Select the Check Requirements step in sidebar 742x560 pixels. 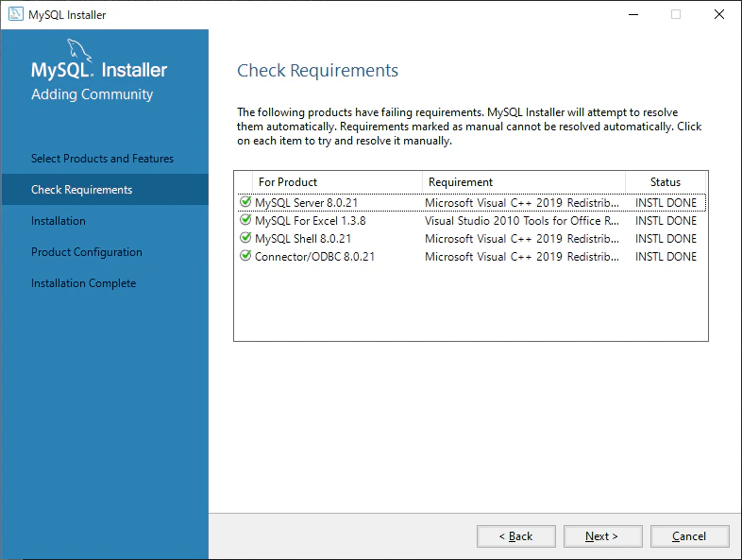(x=105, y=190)
